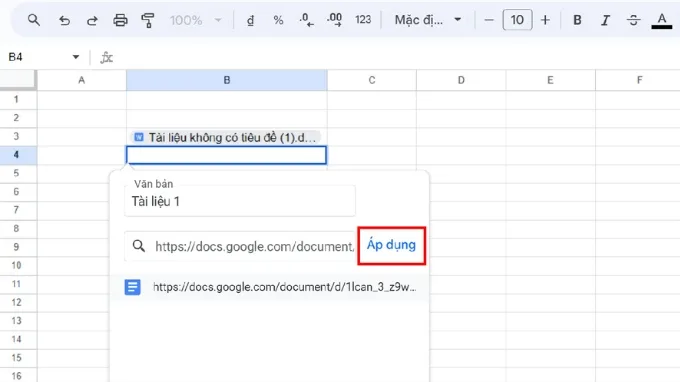The width and height of the screenshot is (680, 382).
Task: Click the active cell B4
Action: [x=226, y=155]
